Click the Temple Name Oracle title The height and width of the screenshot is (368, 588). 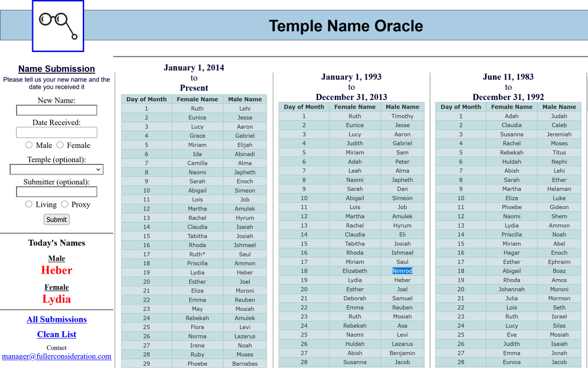click(x=346, y=26)
